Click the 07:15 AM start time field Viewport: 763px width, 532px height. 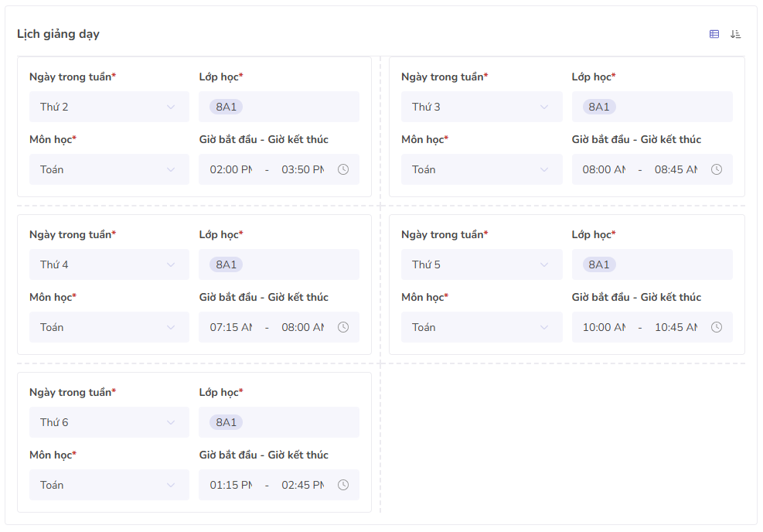point(231,327)
